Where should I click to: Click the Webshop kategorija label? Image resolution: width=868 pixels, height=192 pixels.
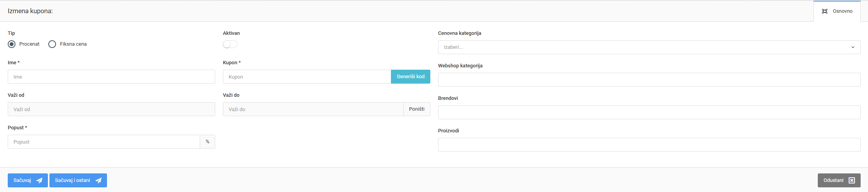(460, 66)
